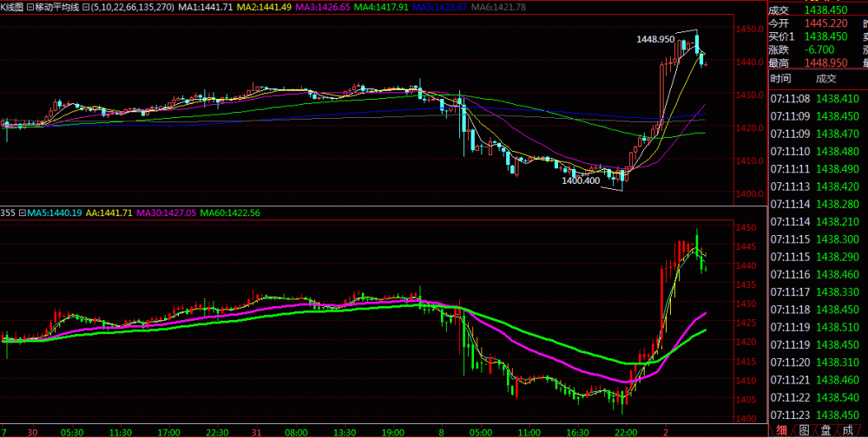Click the 1400.400 low price marker
This screenshot has width=868, height=438.
581,180
